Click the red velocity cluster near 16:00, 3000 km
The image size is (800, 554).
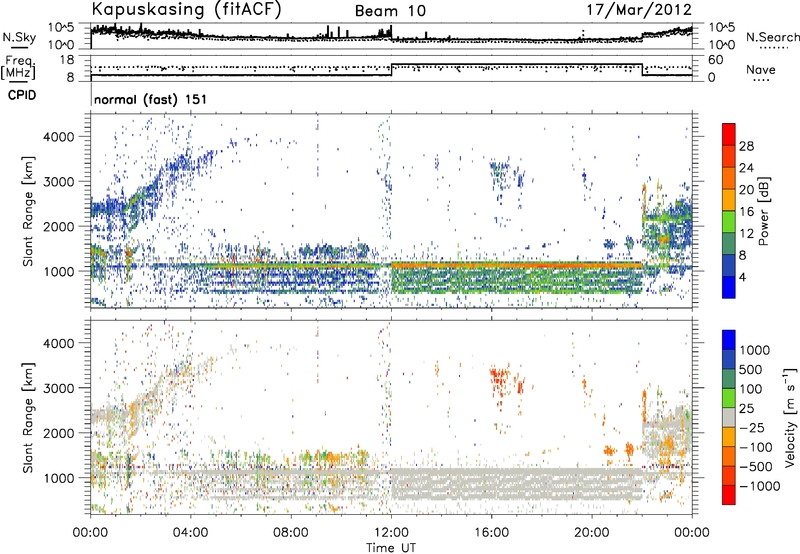500,380
